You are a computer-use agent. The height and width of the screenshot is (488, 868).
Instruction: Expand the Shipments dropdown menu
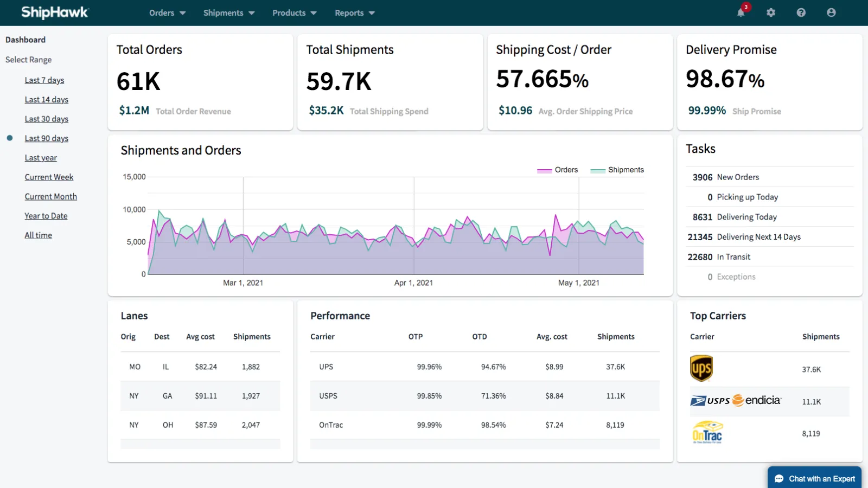click(x=228, y=12)
